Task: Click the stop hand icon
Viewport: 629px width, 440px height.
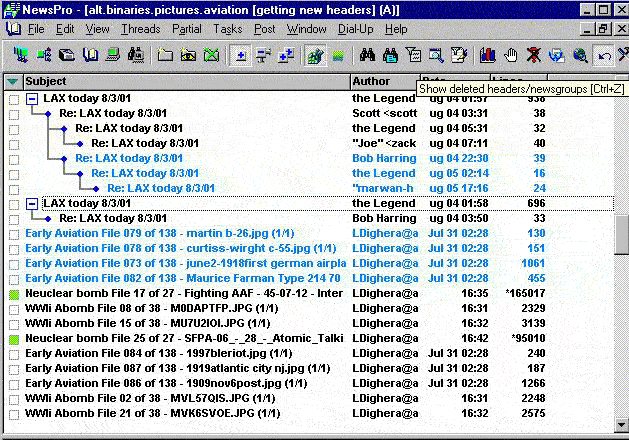Action: [511, 55]
